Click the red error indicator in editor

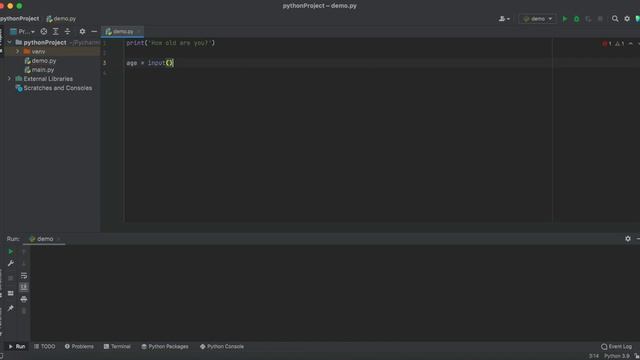pos(607,44)
